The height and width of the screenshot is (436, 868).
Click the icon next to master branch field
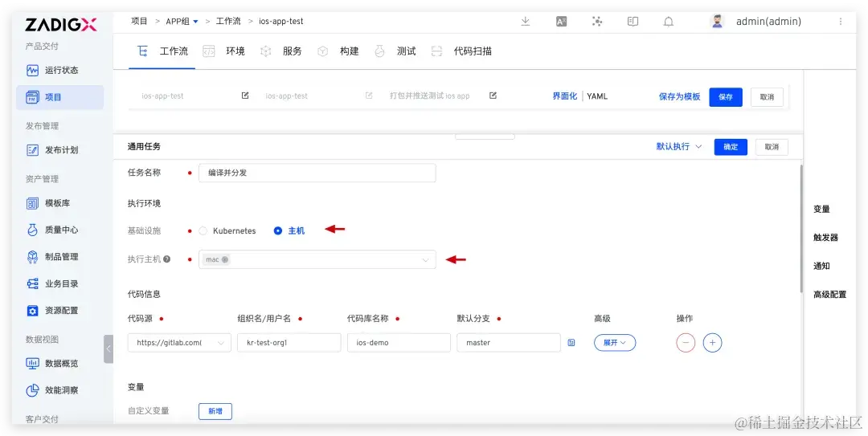point(571,343)
